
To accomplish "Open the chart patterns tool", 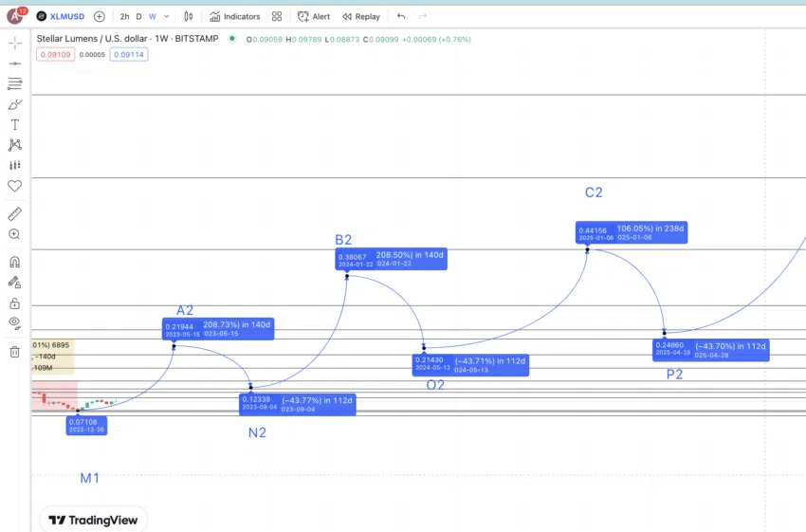I will [x=14, y=145].
